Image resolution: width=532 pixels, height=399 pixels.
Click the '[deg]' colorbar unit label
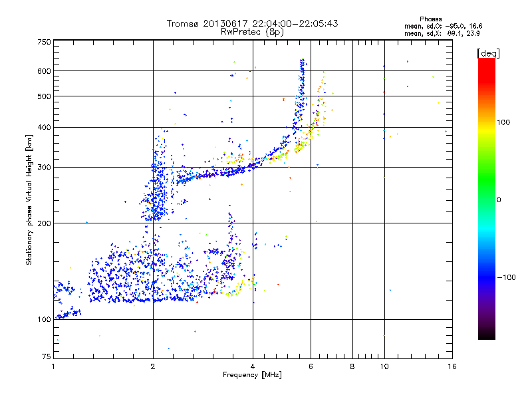click(x=488, y=53)
